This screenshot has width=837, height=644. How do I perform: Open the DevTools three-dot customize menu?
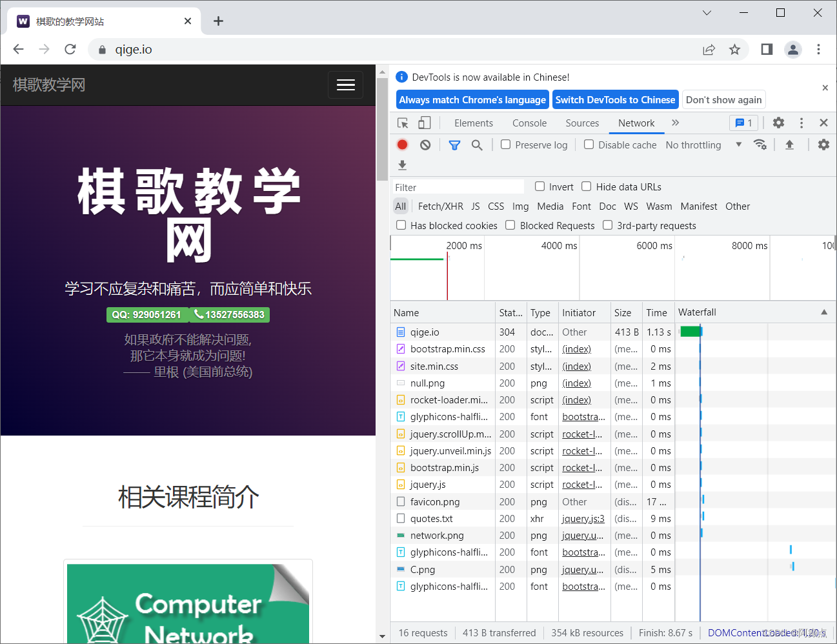click(x=801, y=123)
